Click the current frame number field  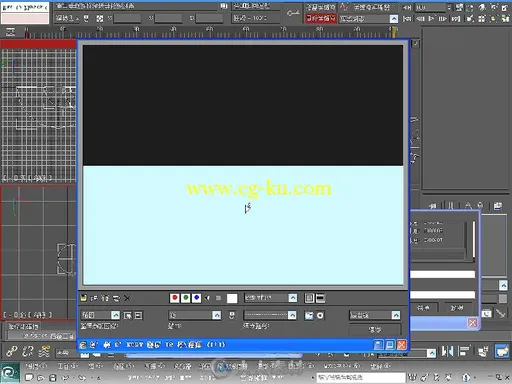[431, 7]
